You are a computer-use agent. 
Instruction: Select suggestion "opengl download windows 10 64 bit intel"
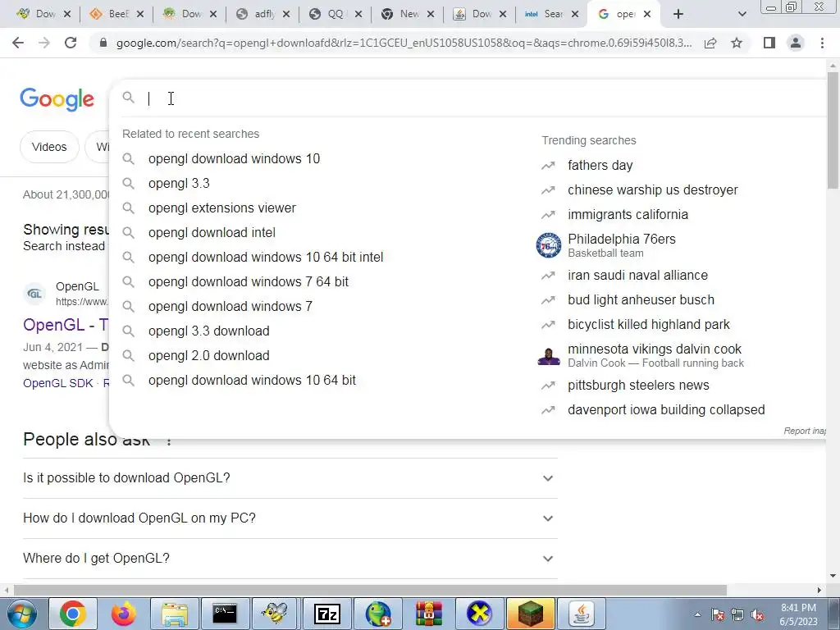pyautogui.click(x=266, y=257)
